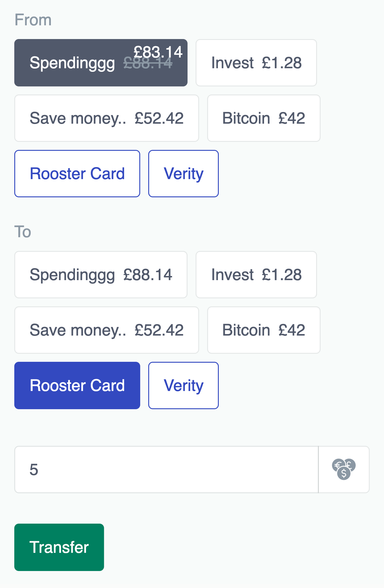Set Spendinggg £88.14 as To destination
Image resolution: width=384 pixels, height=588 pixels.
pyautogui.click(x=101, y=275)
